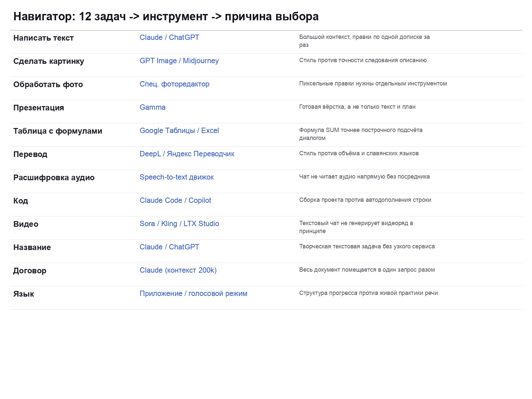Screen dimensions: 532x399
Task: Select the 'Перевод' task cell
Action: click(x=30, y=154)
